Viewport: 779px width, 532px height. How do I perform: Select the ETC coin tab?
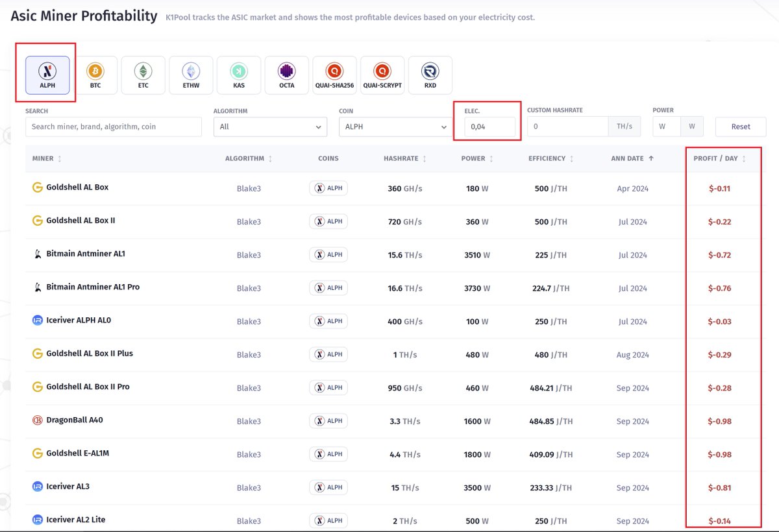point(143,75)
